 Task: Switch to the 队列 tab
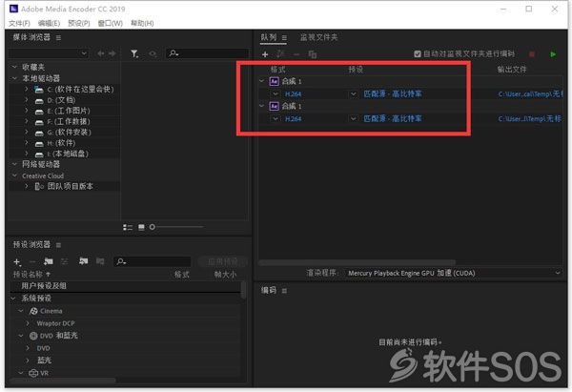269,37
